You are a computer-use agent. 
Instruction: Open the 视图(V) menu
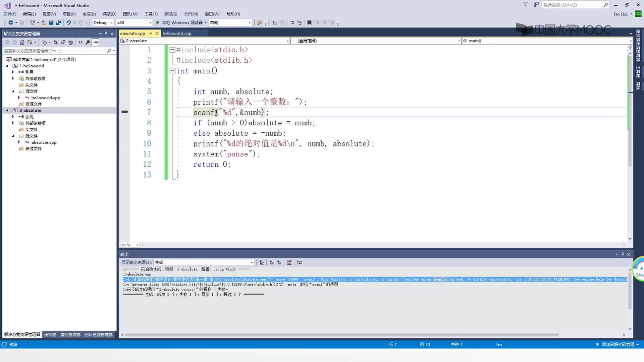49,14
